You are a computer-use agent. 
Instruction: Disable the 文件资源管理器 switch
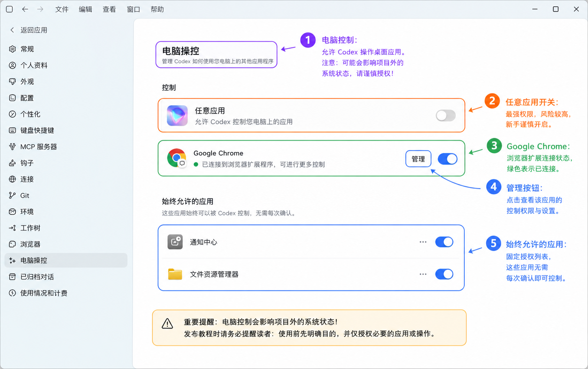click(444, 274)
